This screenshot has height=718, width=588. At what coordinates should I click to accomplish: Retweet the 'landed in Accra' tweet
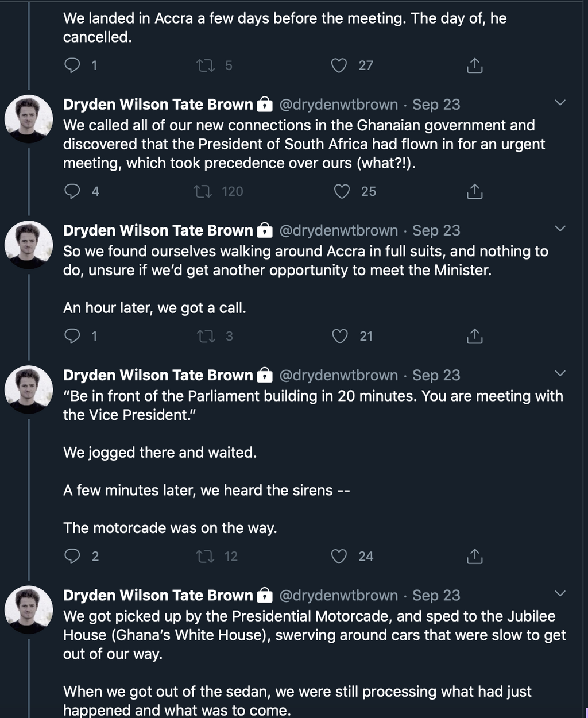coord(206,65)
